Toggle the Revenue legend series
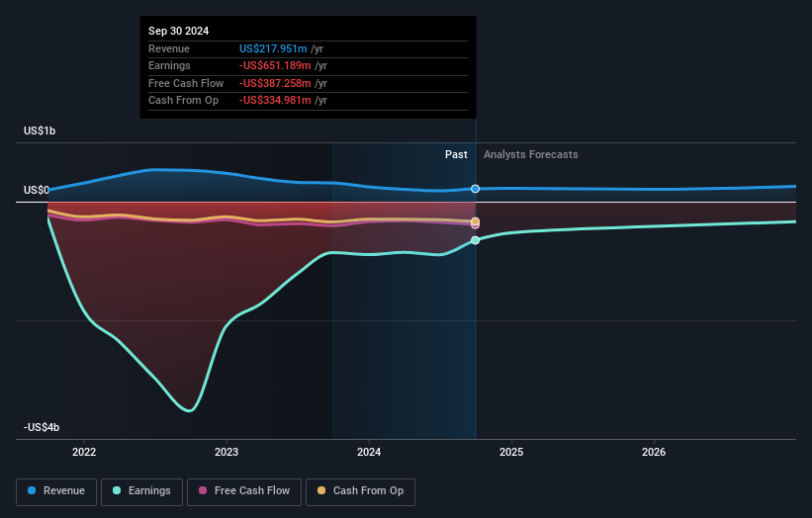 click(x=56, y=491)
